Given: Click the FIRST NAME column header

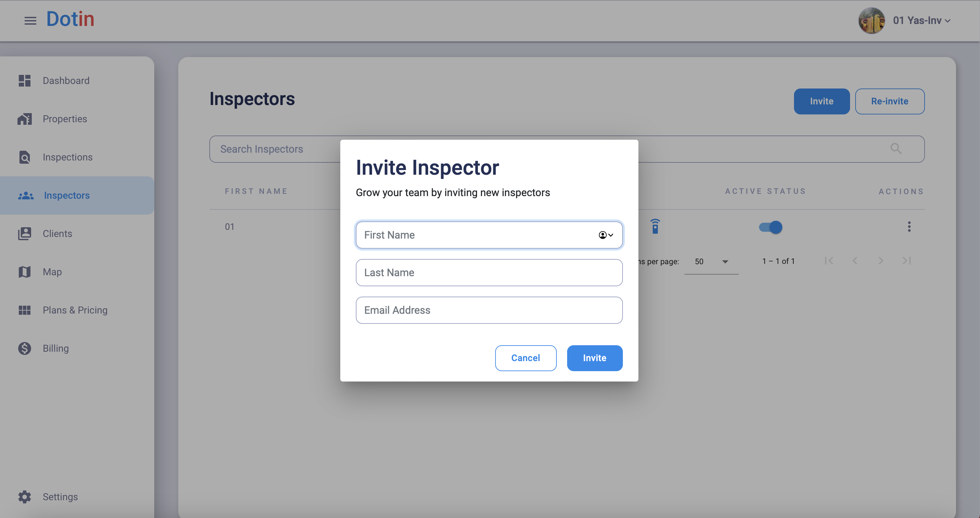Looking at the screenshot, I should (x=256, y=192).
